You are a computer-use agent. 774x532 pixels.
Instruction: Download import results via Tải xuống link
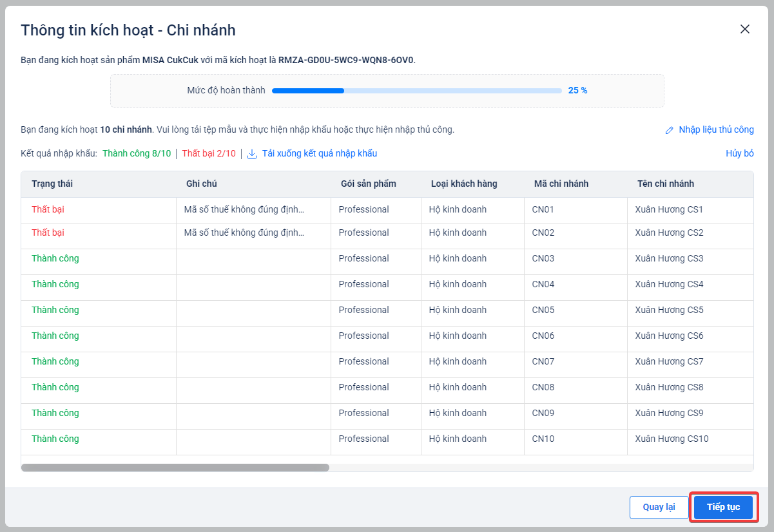click(x=319, y=153)
